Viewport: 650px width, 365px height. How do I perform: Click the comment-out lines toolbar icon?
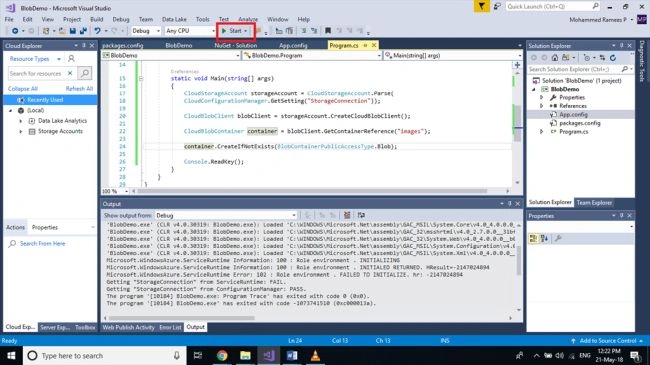click(x=304, y=31)
